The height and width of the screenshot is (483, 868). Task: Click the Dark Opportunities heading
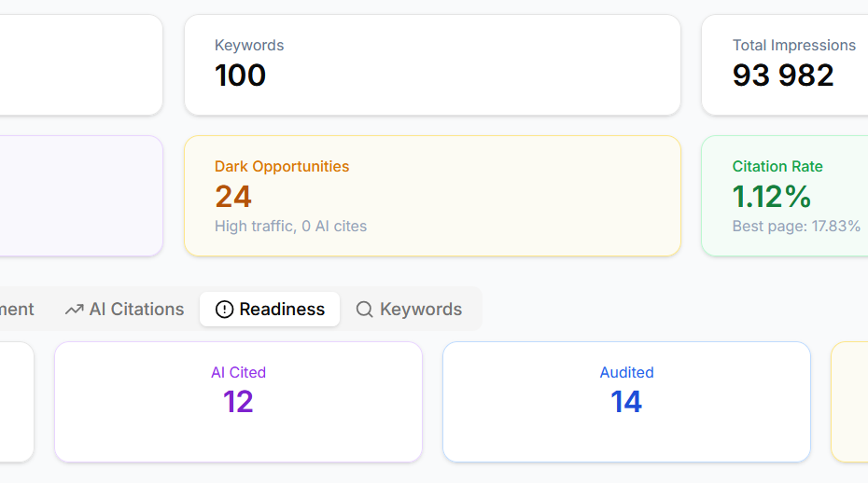coord(282,167)
